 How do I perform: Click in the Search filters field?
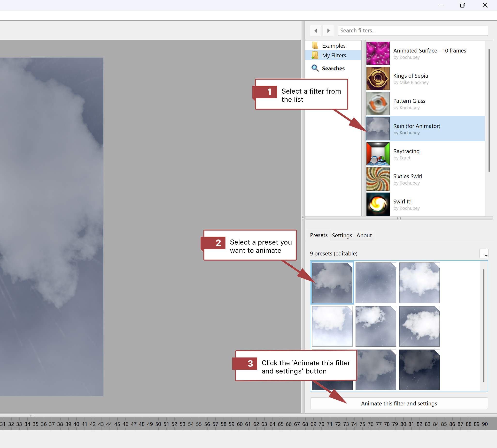coord(412,31)
